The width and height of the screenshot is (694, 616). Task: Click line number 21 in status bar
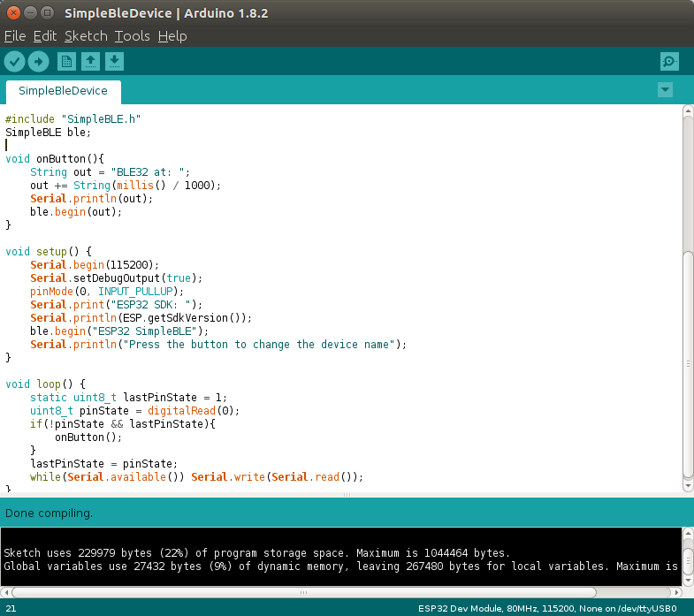11,608
